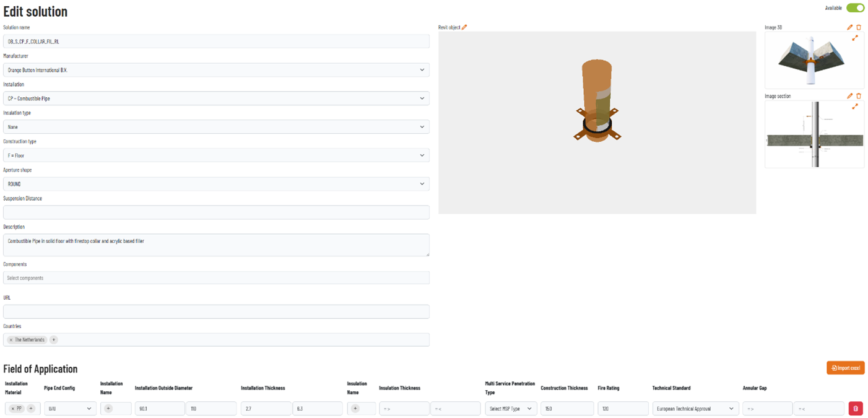Remove The Netherlands country tag

tap(11, 340)
